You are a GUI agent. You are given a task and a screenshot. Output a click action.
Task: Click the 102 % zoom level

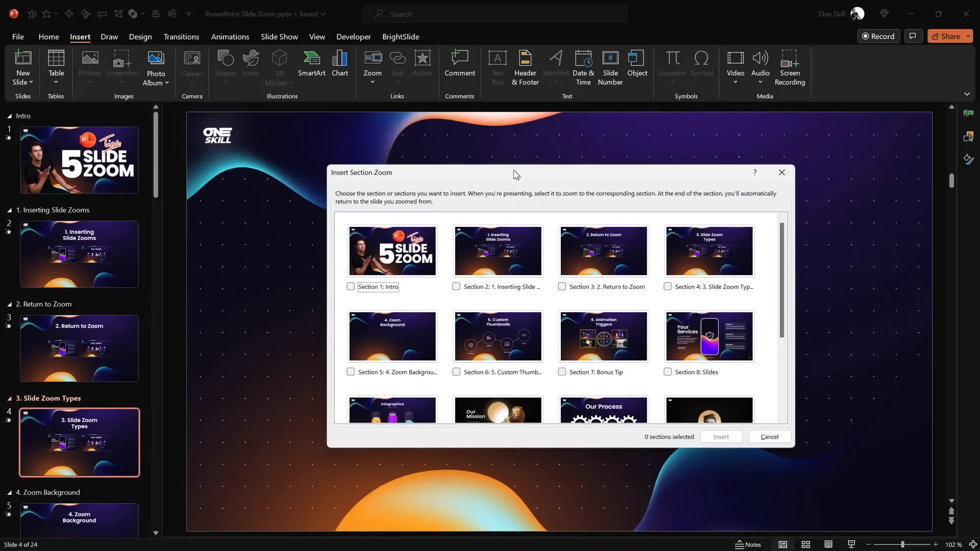953,544
